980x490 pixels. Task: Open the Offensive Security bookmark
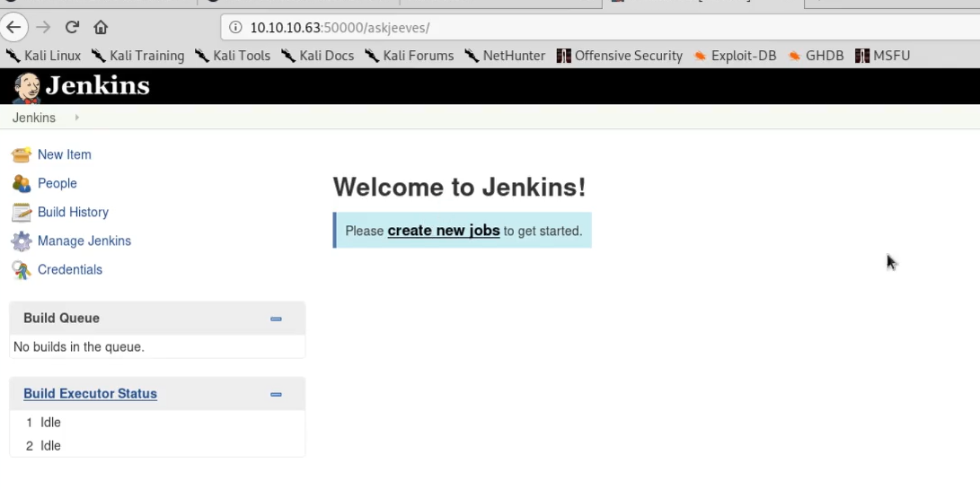coord(620,56)
